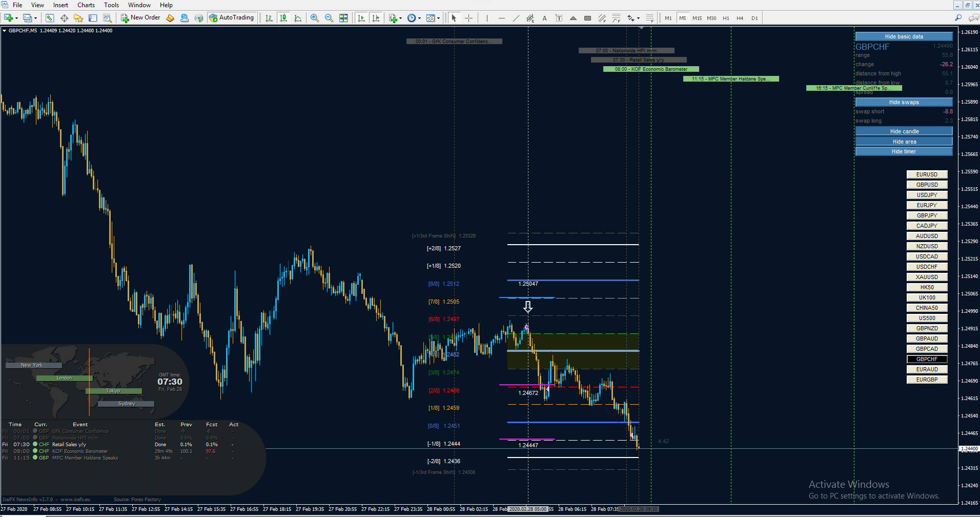Image resolution: width=980 pixels, height=517 pixels.
Task: Zoom out on the chart
Action: pos(329,18)
